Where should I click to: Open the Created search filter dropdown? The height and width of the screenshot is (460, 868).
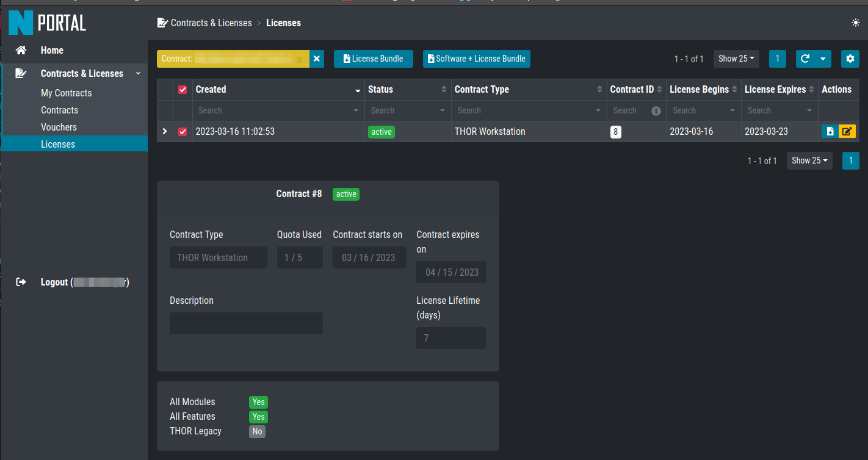click(x=356, y=111)
